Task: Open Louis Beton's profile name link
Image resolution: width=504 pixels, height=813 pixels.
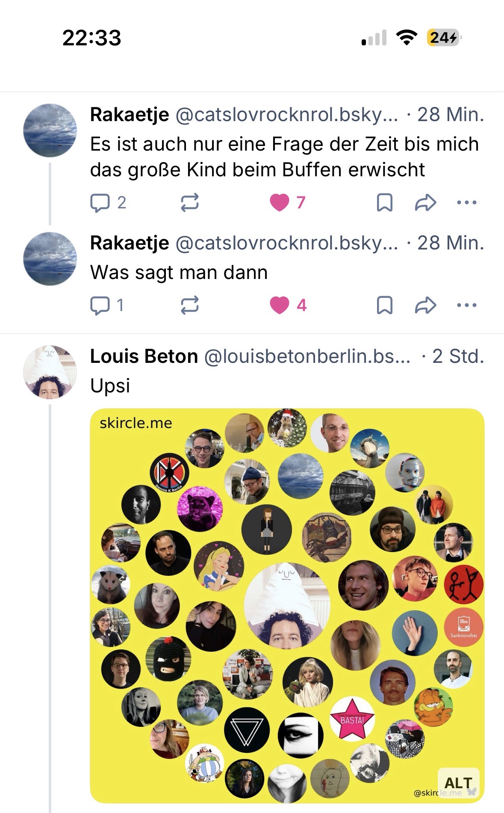Action: click(144, 356)
